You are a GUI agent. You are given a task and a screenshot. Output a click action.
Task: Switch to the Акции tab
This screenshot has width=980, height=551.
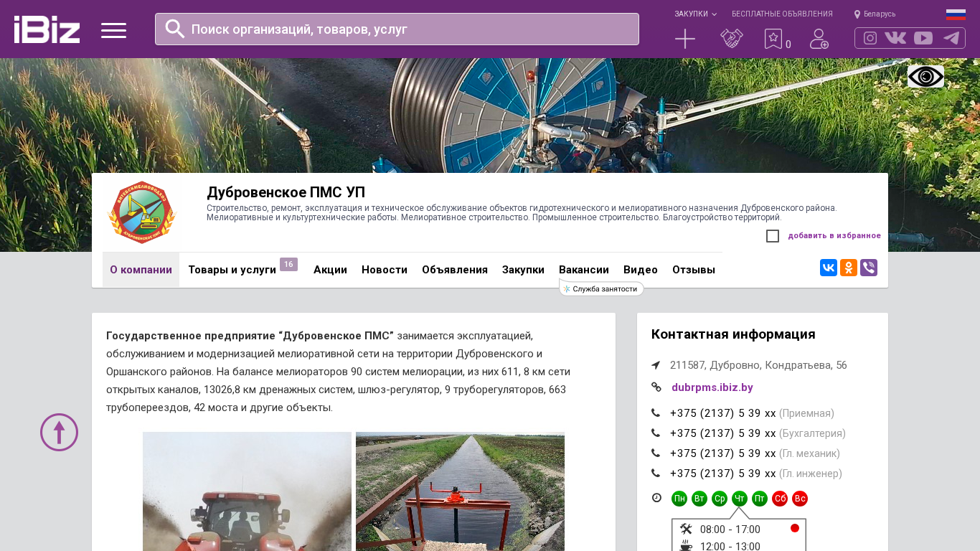coord(330,270)
